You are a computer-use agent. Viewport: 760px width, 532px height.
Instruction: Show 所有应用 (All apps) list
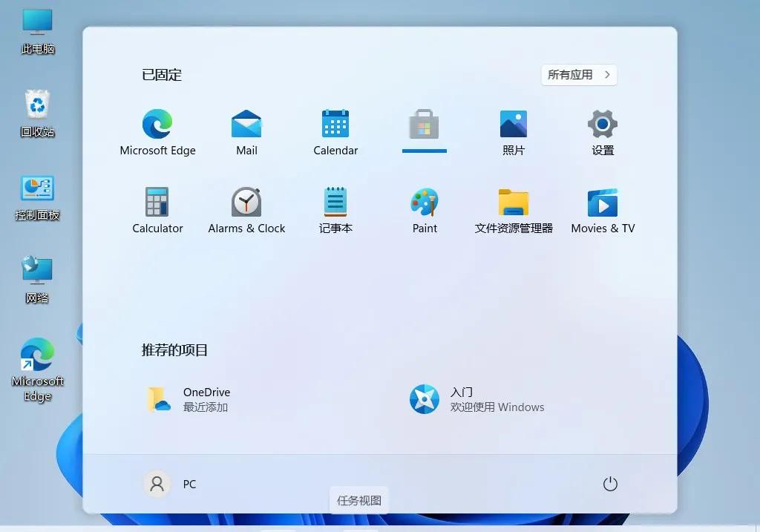(x=579, y=75)
